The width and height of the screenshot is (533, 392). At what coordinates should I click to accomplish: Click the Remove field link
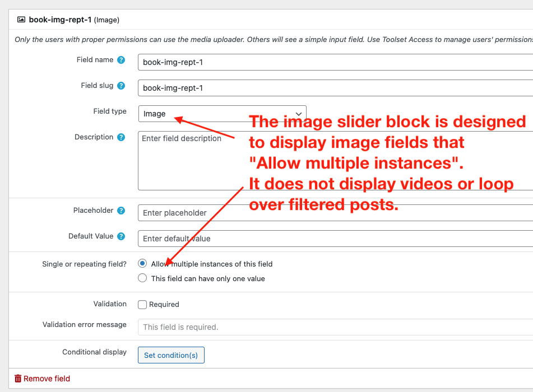click(47, 379)
